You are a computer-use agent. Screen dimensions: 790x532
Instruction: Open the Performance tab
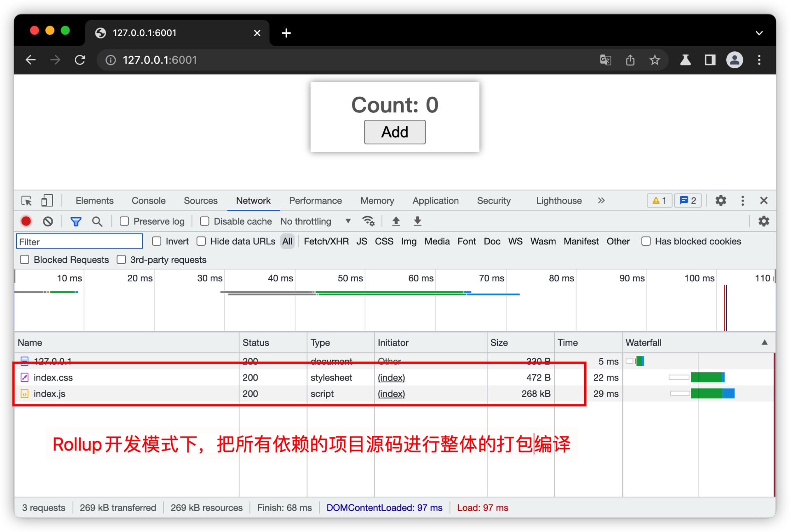coord(315,201)
